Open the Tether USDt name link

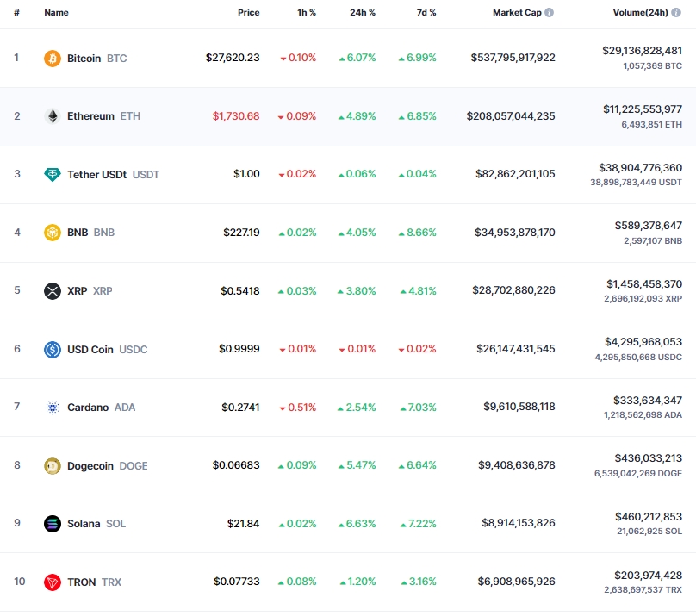click(x=96, y=174)
